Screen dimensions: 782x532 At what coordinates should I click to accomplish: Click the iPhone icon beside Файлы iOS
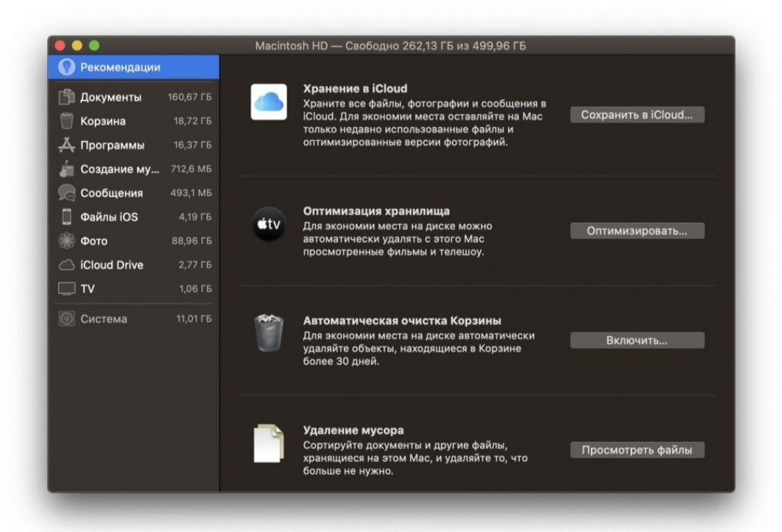[x=67, y=217]
